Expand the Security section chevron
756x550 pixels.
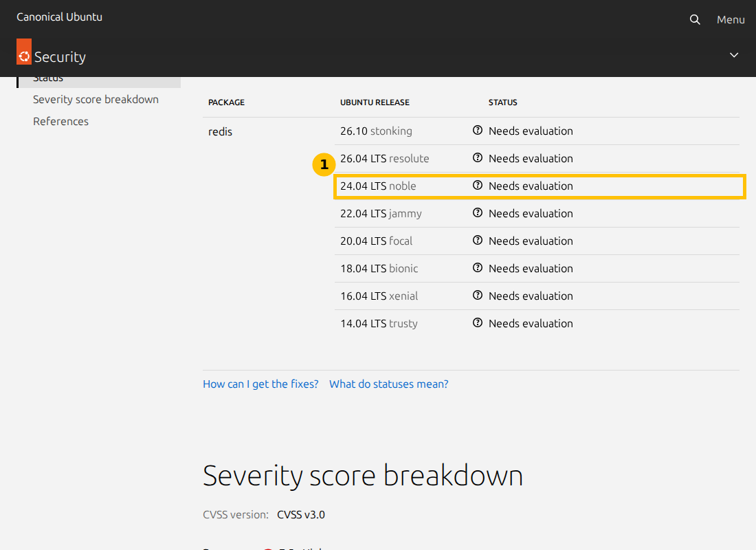pyautogui.click(x=734, y=55)
